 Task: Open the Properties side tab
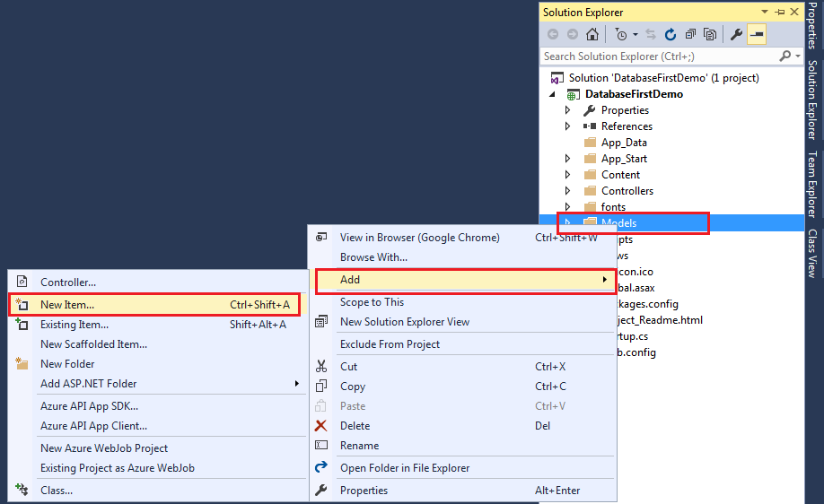click(x=812, y=26)
